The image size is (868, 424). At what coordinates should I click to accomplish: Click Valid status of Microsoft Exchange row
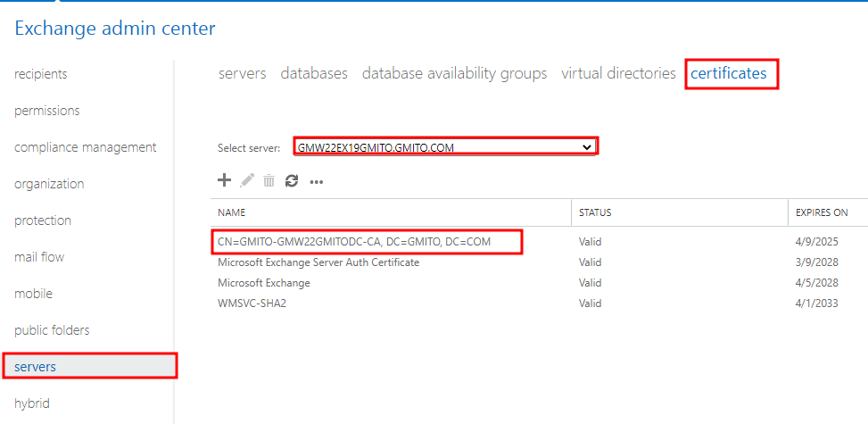coord(590,283)
